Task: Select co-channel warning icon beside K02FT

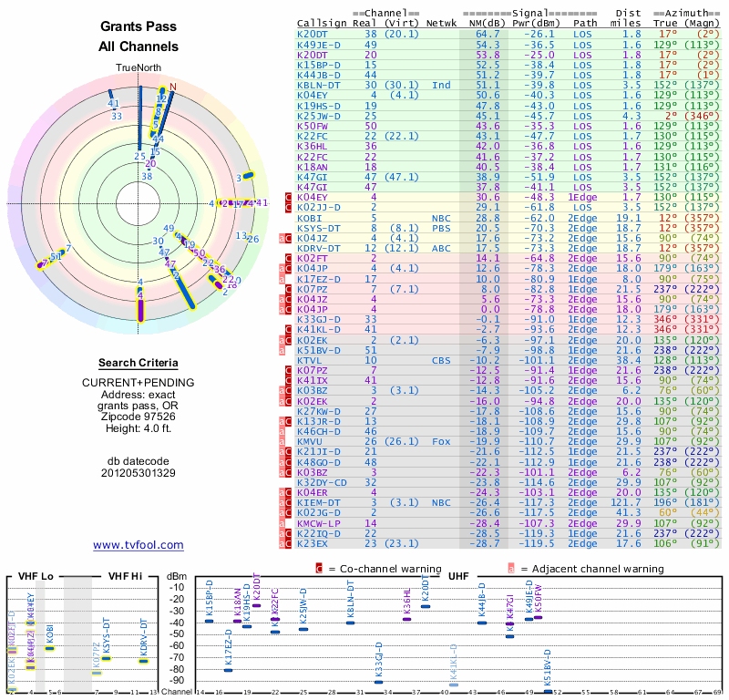Action: point(289,258)
